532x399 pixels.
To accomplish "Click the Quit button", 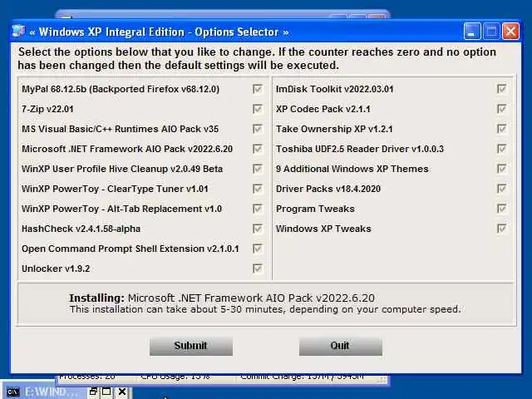I will tap(340, 346).
